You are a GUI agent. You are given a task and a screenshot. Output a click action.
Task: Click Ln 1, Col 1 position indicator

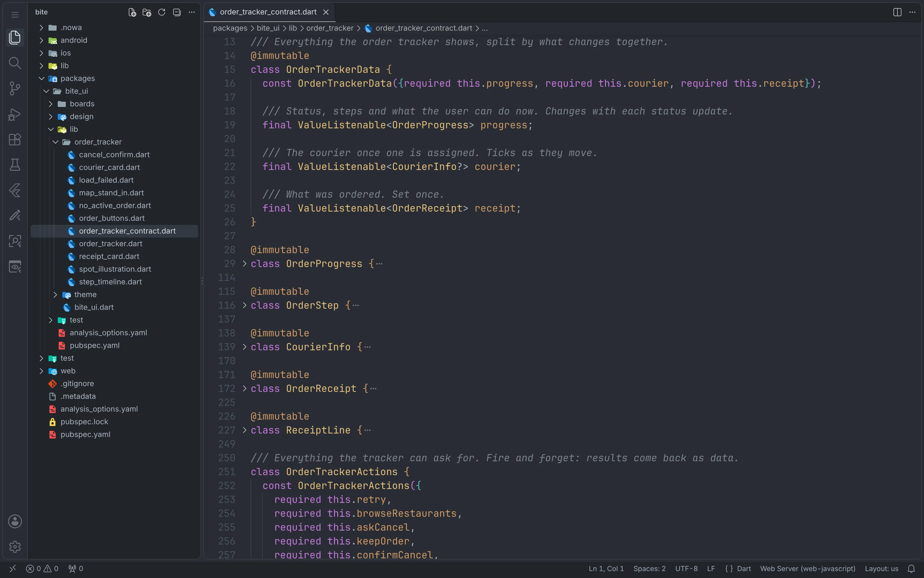pyautogui.click(x=606, y=568)
